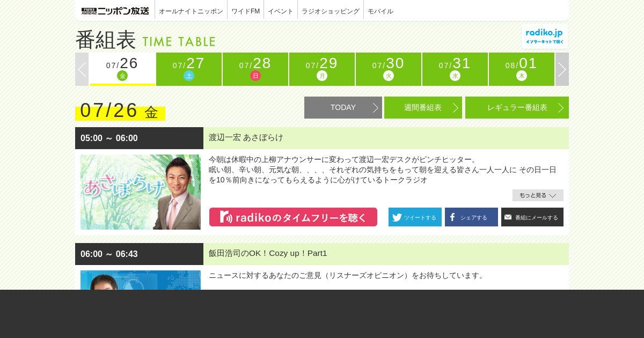
Task: Open 週間番組表 weekly schedule
Action: pos(423,107)
